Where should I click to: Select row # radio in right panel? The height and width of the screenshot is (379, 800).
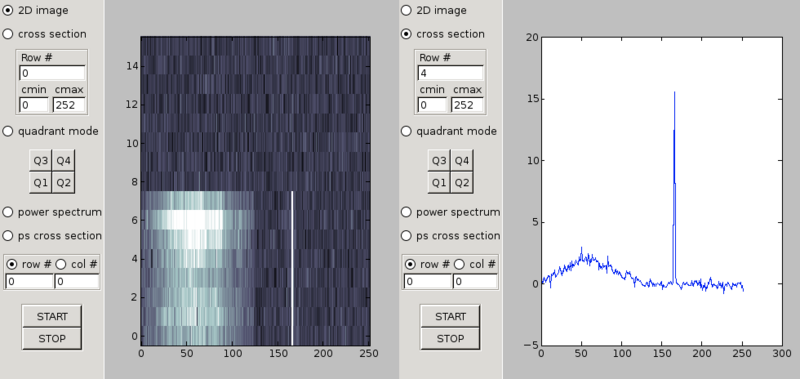click(x=410, y=264)
